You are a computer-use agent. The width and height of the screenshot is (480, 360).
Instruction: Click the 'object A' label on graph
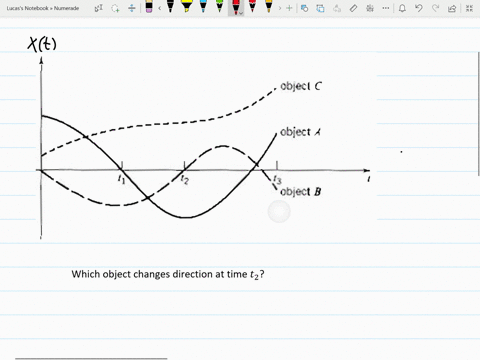[x=300, y=132]
